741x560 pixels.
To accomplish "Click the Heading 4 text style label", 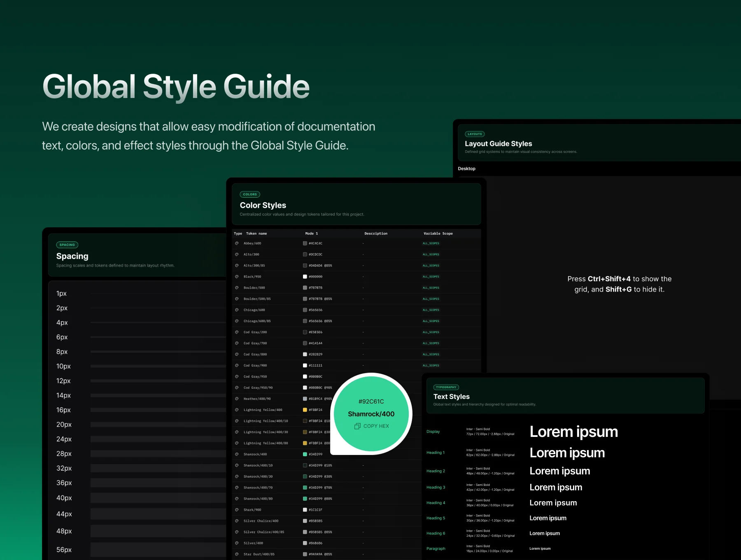I will coord(436,503).
